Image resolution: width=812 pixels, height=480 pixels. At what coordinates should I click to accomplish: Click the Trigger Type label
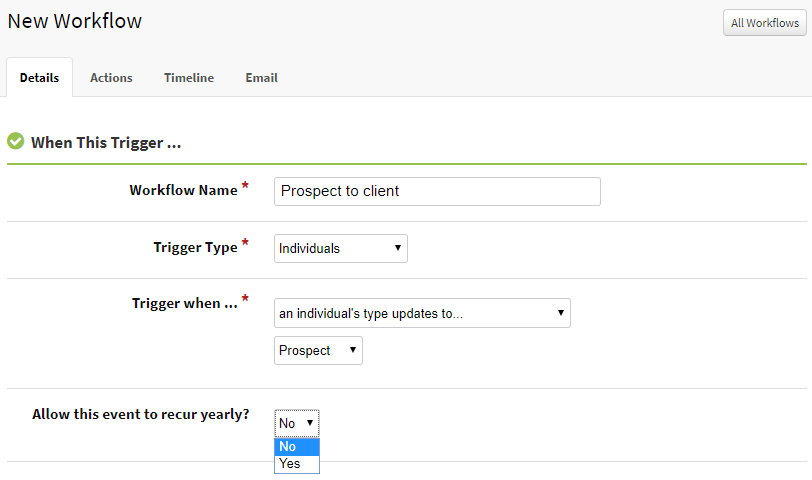coord(195,248)
